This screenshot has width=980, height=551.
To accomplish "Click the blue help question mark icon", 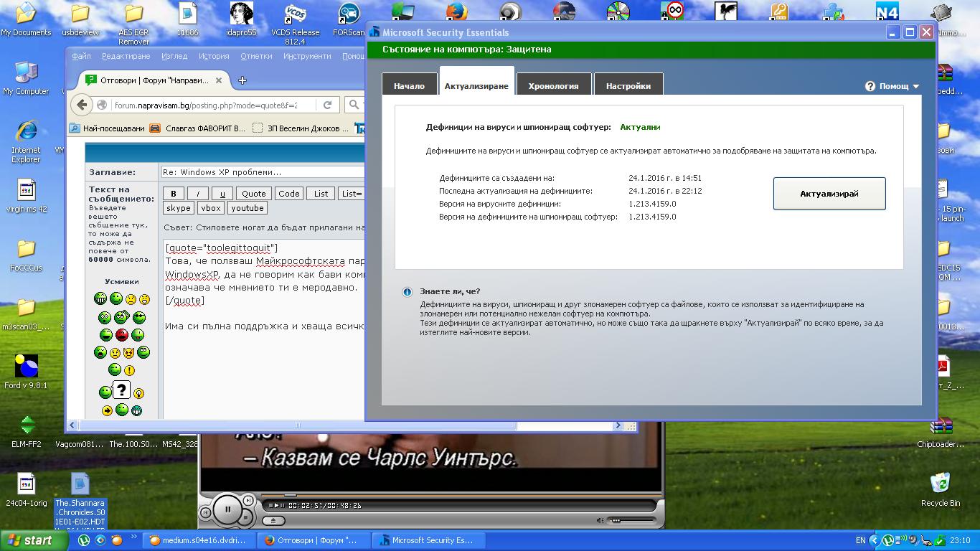I will pyautogui.click(x=870, y=86).
